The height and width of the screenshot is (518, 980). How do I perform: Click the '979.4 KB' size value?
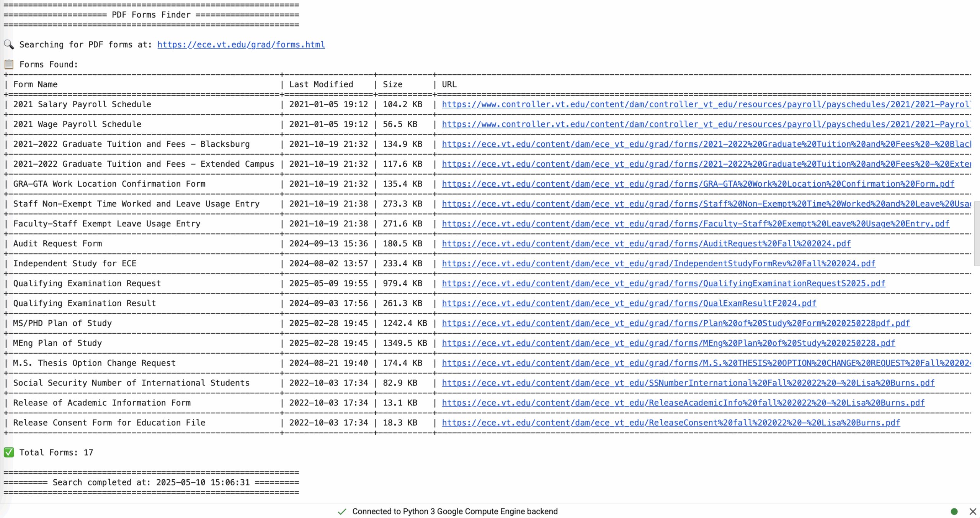[x=402, y=284]
